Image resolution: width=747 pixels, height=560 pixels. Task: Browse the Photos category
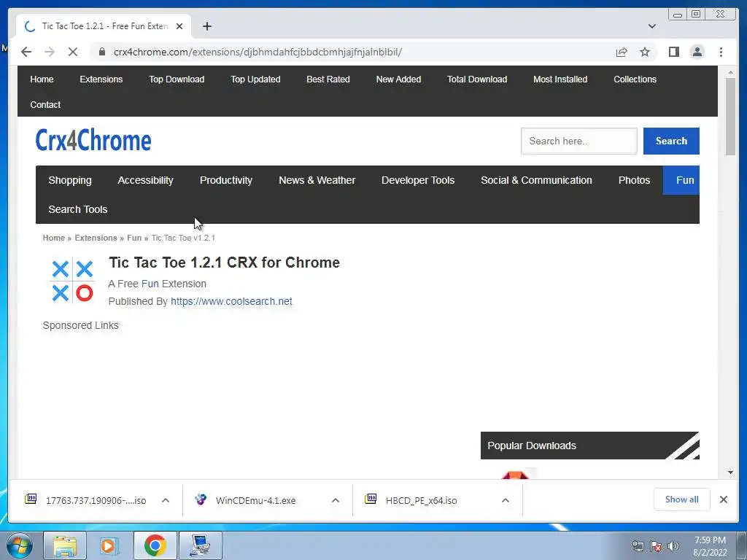coord(634,180)
